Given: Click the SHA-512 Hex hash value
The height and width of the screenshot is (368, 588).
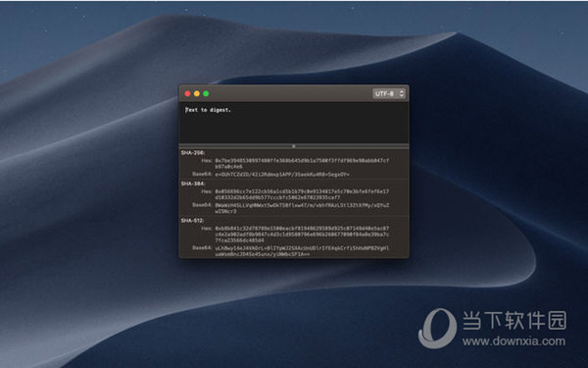Looking at the screenshot, I should [302, 234].
